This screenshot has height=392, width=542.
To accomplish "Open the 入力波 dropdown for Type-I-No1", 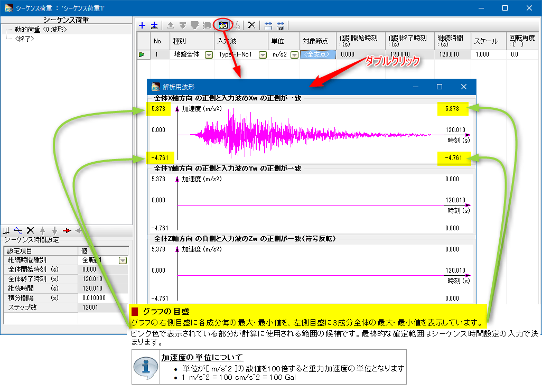I will point(262,54).
